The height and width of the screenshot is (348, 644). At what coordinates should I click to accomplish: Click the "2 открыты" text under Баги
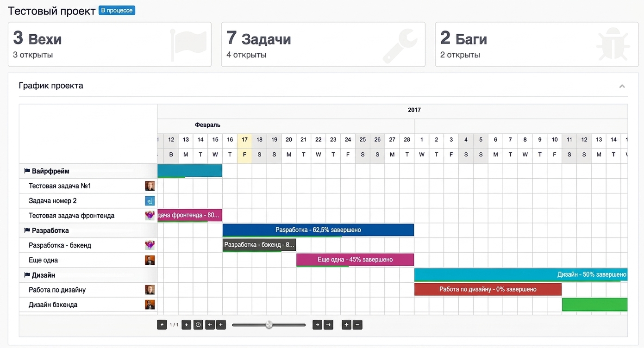pyautogui.click(x=460, y=55)
